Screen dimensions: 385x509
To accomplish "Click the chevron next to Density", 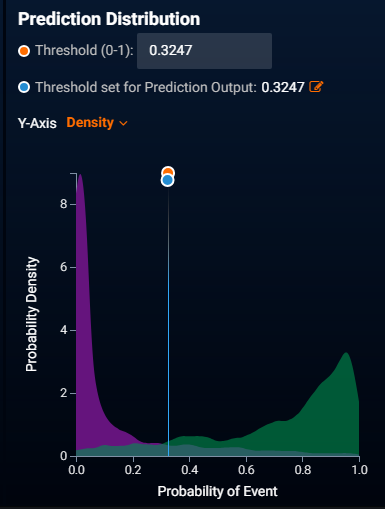I will pyautogui.click(x=123, y=124).
